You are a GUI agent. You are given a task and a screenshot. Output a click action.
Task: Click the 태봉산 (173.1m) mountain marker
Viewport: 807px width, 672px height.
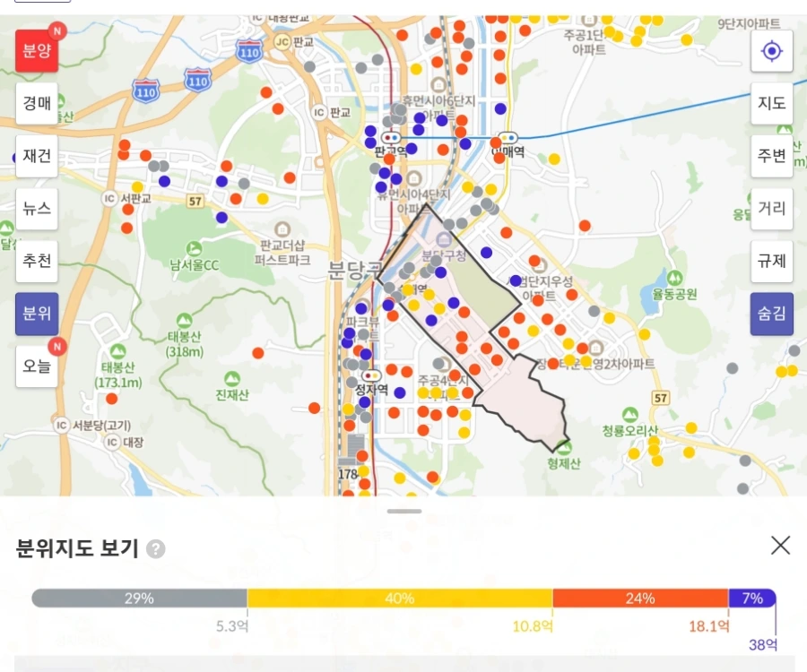pos(117,352)
